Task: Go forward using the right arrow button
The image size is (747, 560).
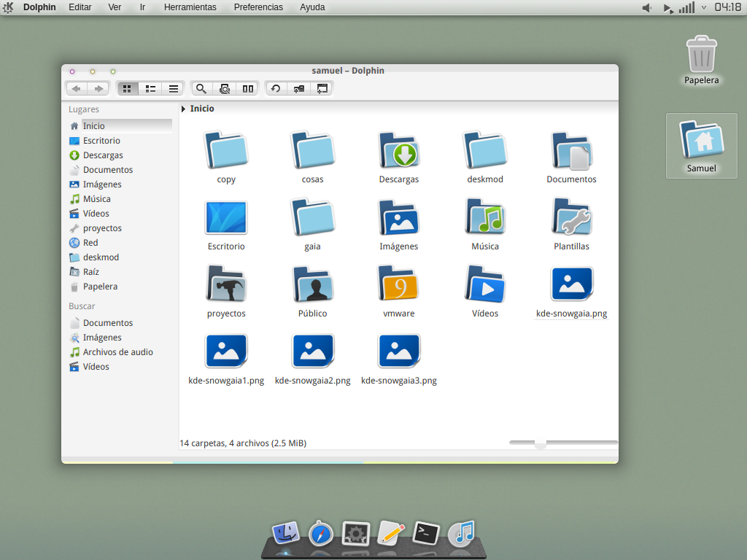Action: click(98, 88)
